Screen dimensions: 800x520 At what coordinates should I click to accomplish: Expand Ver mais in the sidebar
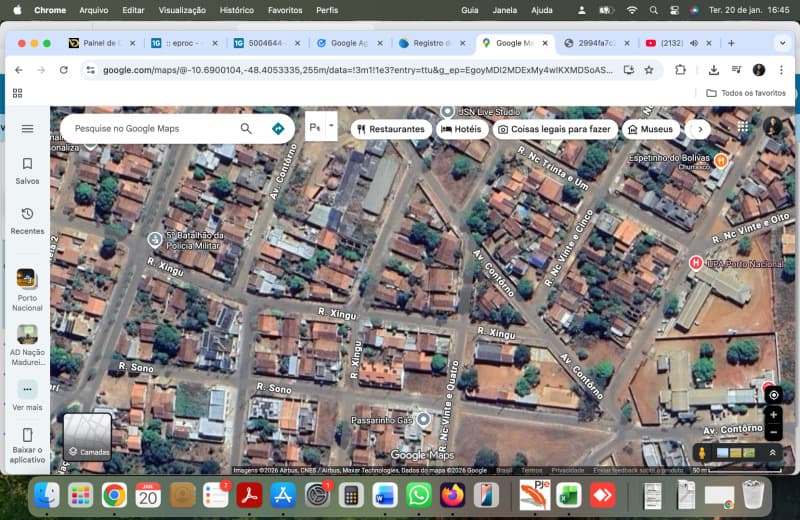(28, 395)
